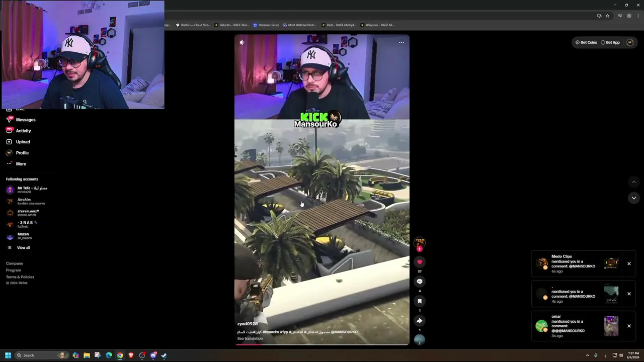Open Chrome media controls icon
The image size is (644, 362).
pyautogui.click(x=620, y=16)
